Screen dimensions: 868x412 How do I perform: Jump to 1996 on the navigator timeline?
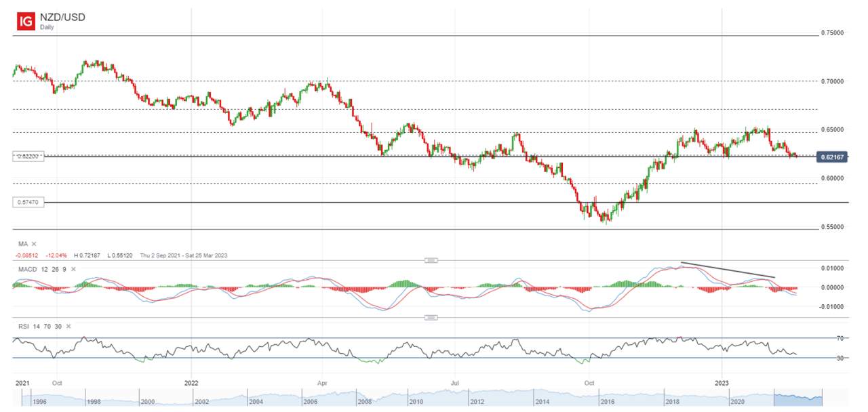(41, 401)
